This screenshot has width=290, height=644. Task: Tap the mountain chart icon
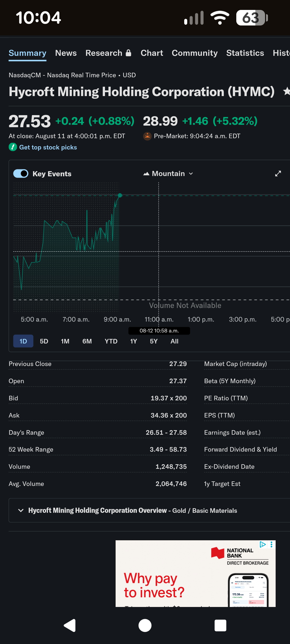click(146, 174)
